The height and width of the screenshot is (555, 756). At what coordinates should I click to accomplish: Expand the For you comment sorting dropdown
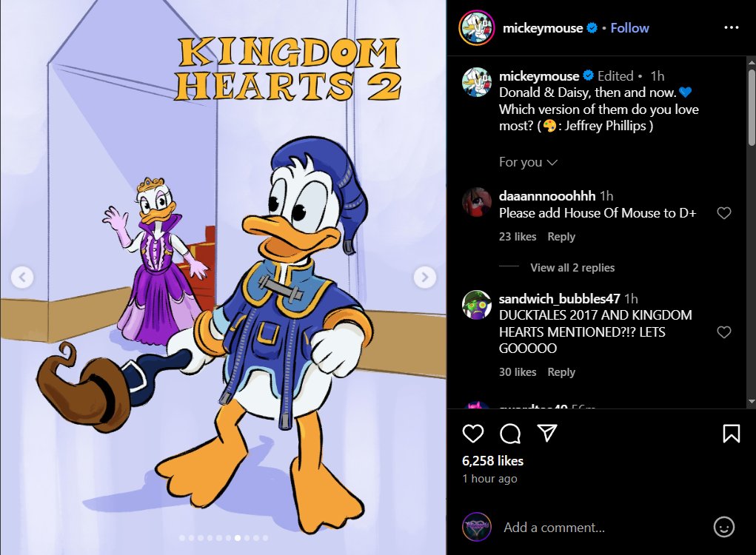pyautogui.click(x=528, y=162)
